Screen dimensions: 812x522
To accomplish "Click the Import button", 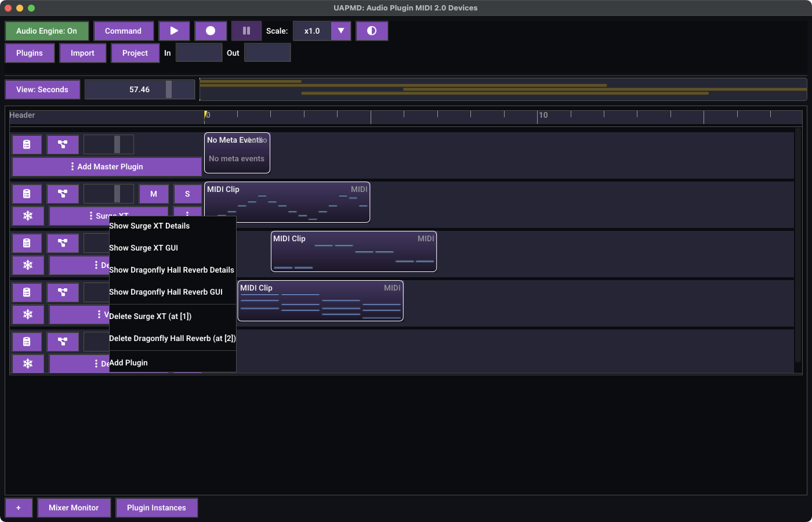I will pyautogui.click(x=82, y=53).
